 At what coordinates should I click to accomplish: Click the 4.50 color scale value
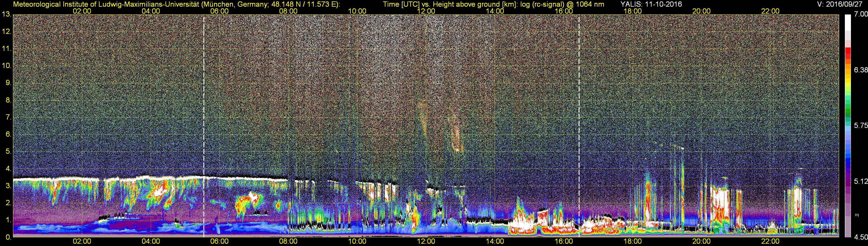(860, 237)
